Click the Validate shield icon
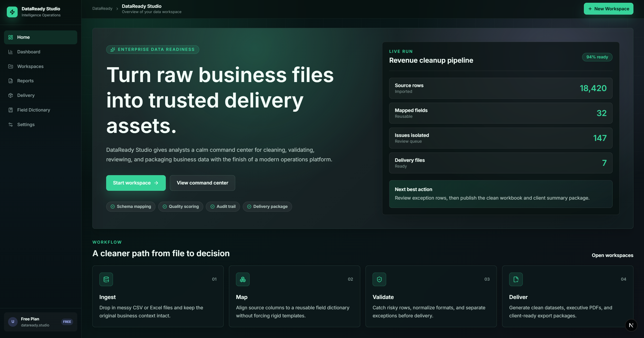The height and width of the screenshot is (338, 644). tap(379, 279)
